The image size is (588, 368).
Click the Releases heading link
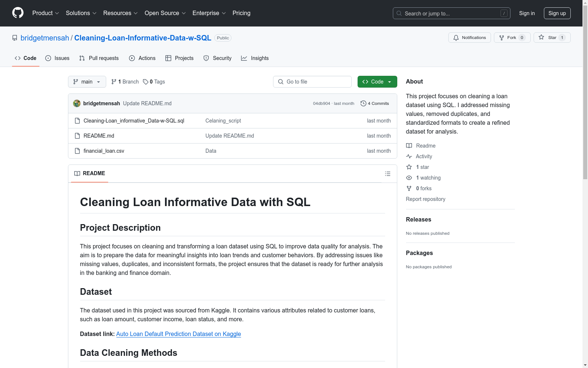[x=419, y=219]
